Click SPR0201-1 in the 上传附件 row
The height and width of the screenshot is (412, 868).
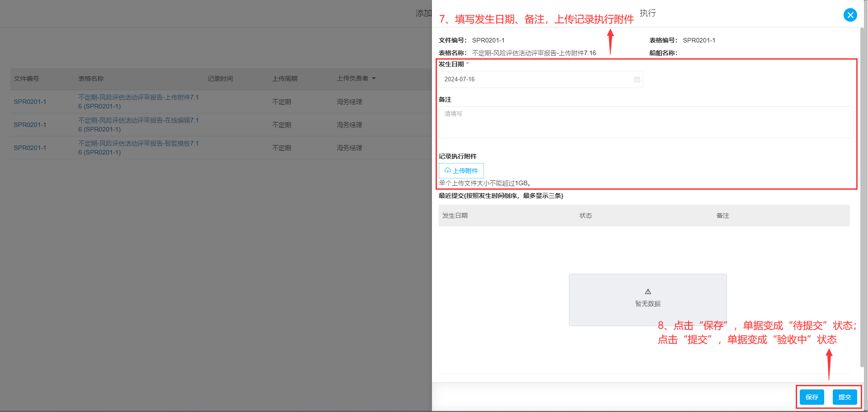click(x=30, y=102)
